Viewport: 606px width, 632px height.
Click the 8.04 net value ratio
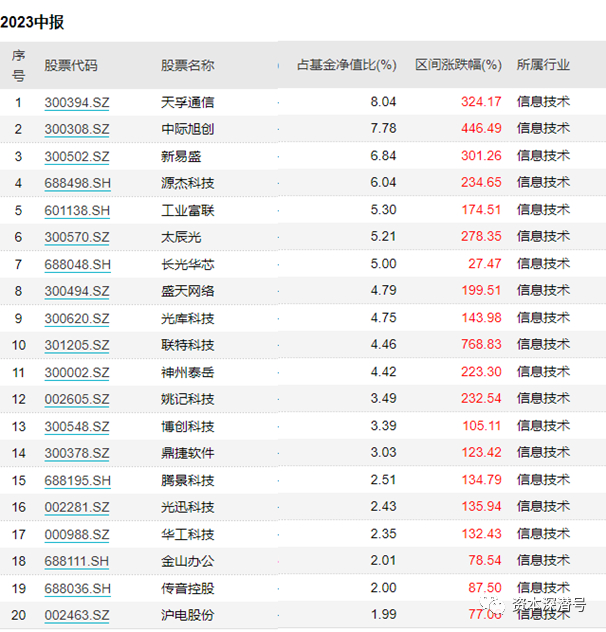[x=383, y=102]
